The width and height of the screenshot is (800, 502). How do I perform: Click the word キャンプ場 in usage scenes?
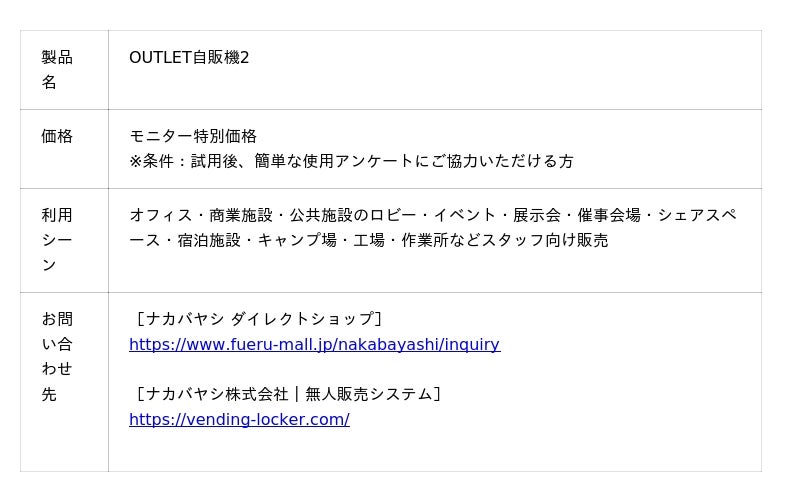click(x=297, y=241)
